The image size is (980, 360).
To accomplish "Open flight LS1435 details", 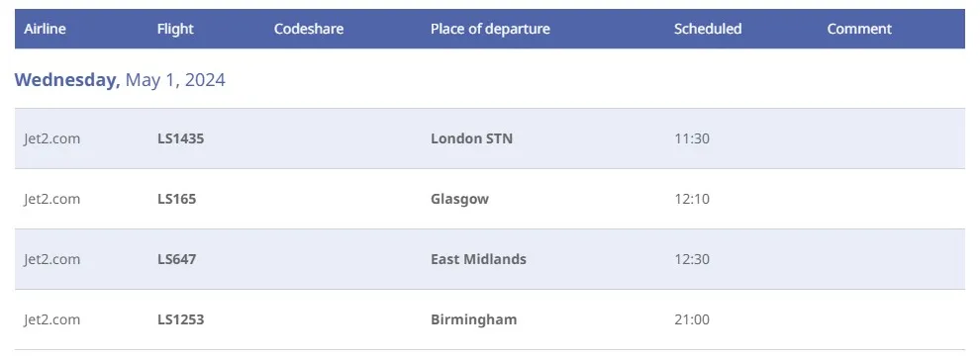I will tap(180, 138).
